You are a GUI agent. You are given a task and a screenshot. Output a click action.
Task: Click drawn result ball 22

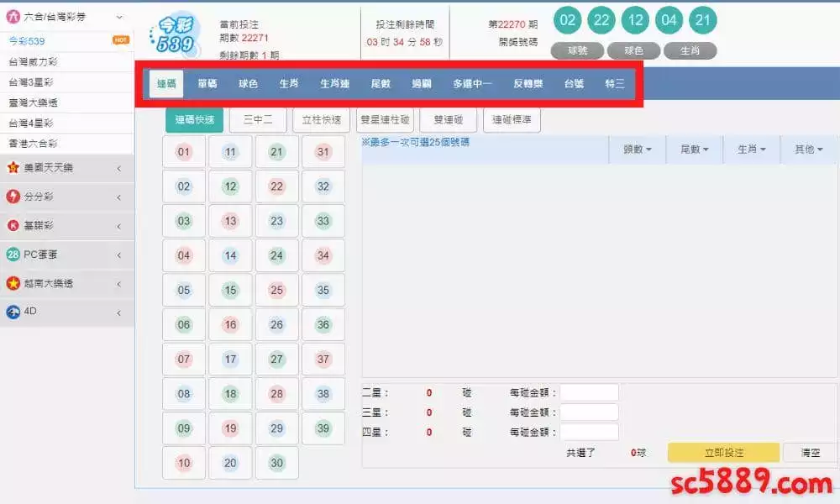pyautogui.click(x=601, y=20)
